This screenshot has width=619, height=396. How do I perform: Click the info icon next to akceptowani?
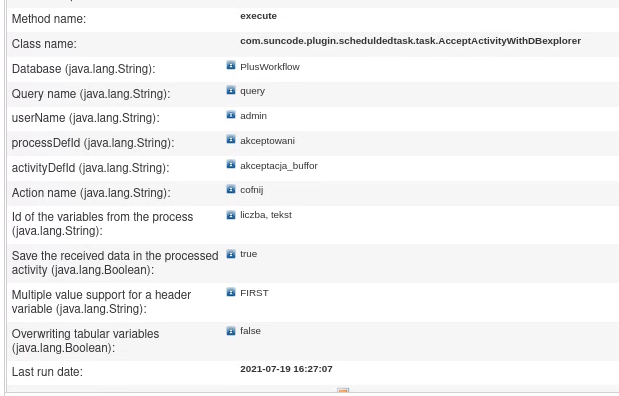231,140
